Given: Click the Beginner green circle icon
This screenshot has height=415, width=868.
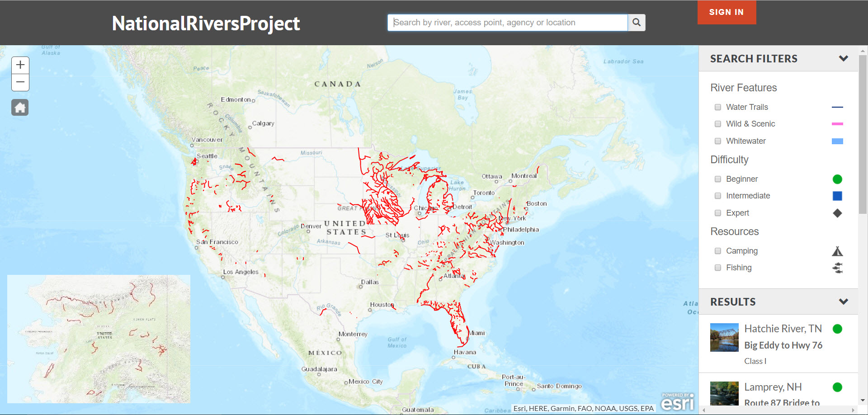Looking at the screenshot, I should [x=837, y=179].
